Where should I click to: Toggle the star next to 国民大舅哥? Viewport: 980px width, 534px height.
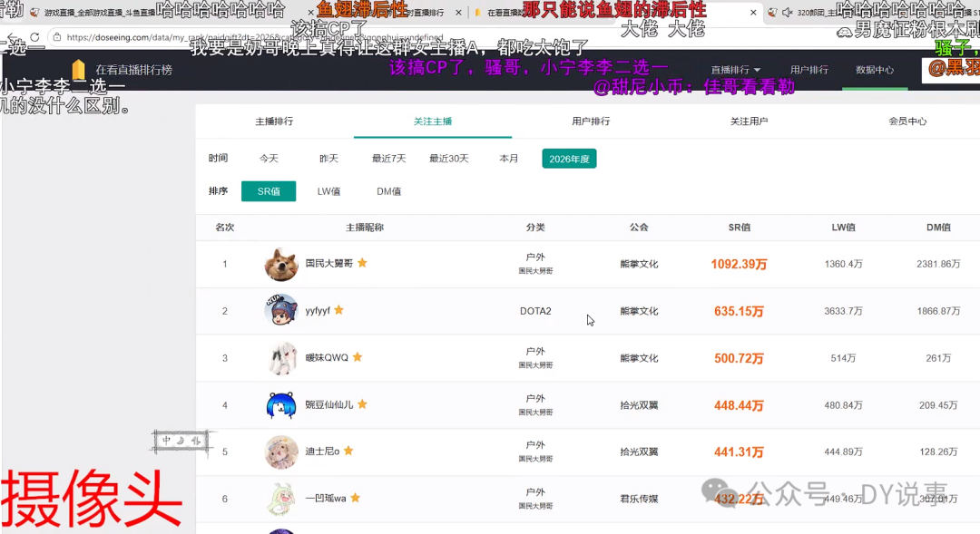(362, 263)
